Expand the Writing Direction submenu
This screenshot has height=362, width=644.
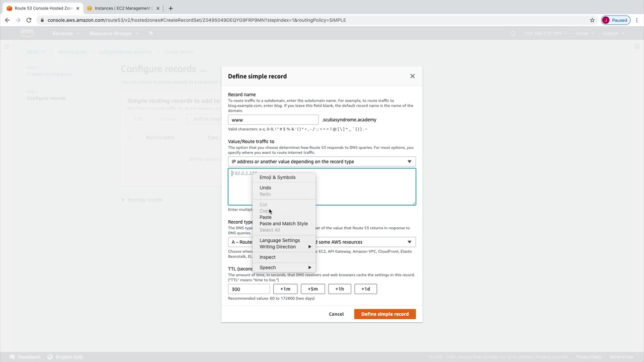coord(284,247)
